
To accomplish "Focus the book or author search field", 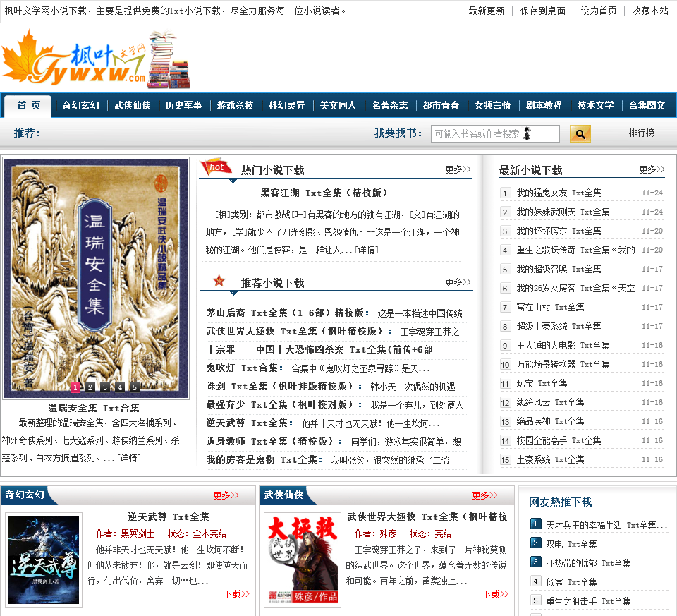I will 495,133.
